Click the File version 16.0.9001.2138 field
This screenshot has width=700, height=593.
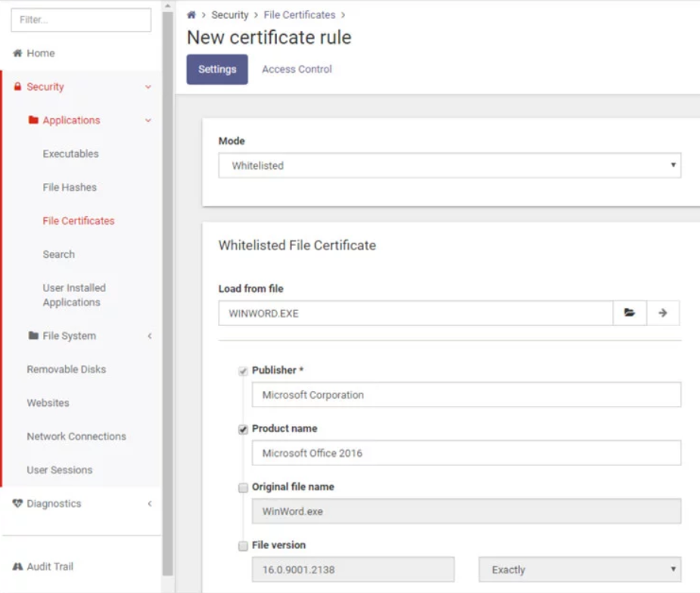tap(353, 570)
